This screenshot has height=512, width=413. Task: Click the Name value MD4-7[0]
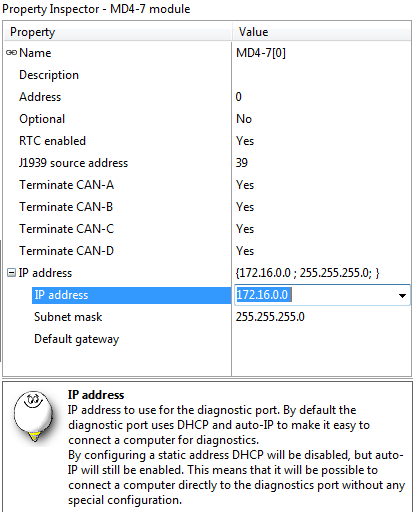261,53
